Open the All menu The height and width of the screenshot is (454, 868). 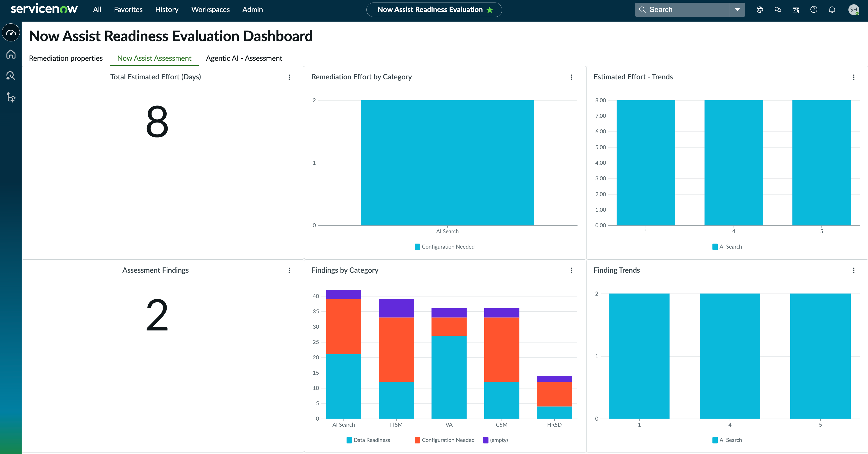coord(97,10)
